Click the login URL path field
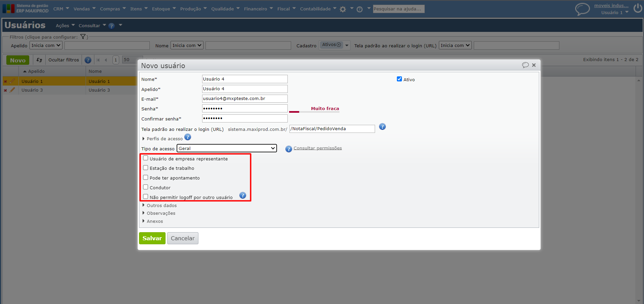The height and width of the screenshot is (304, 644). pyautogui.click(x=332, y=129)
